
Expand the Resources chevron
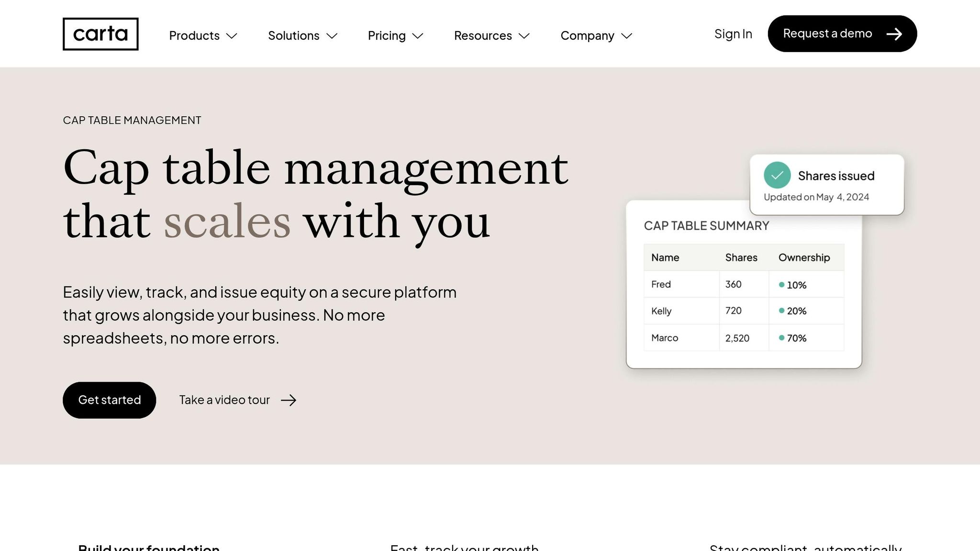524,36
